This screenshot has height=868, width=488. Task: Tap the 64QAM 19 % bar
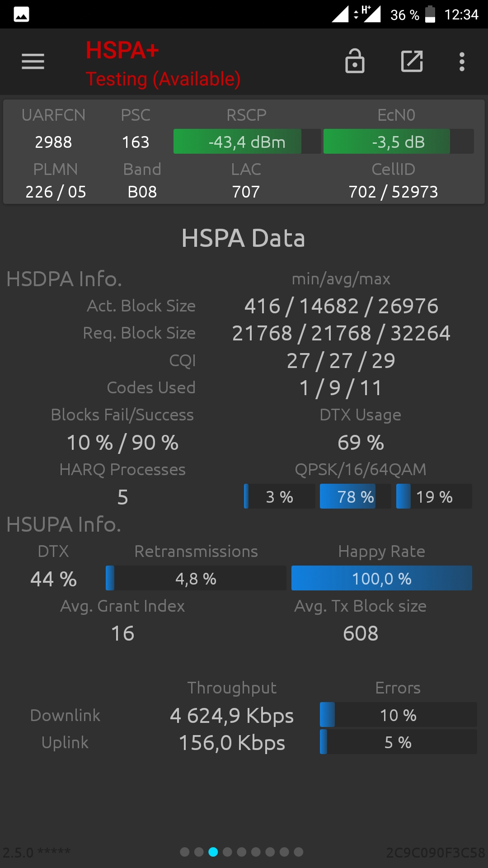[x=434, y=496]
